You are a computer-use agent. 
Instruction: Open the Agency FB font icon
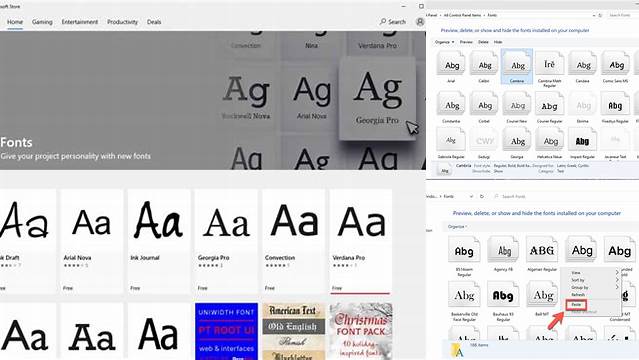coord(503,250)
